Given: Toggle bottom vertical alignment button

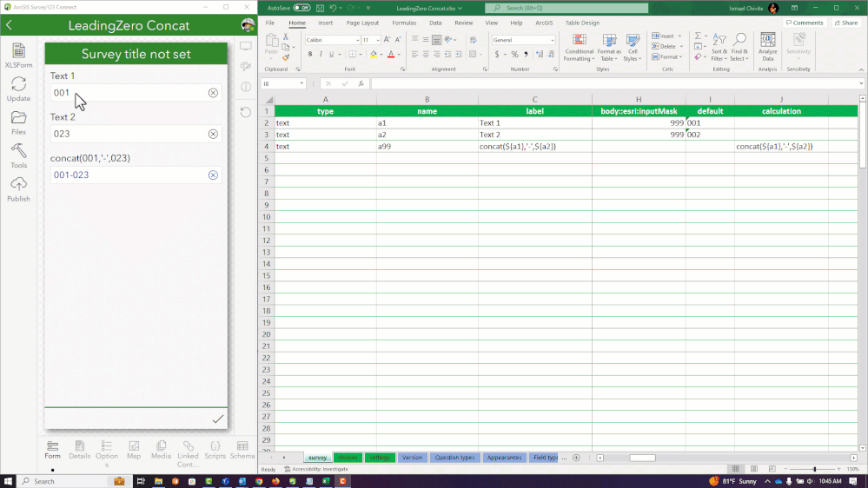Looking at the screenshot, I should tap(436, 40).
